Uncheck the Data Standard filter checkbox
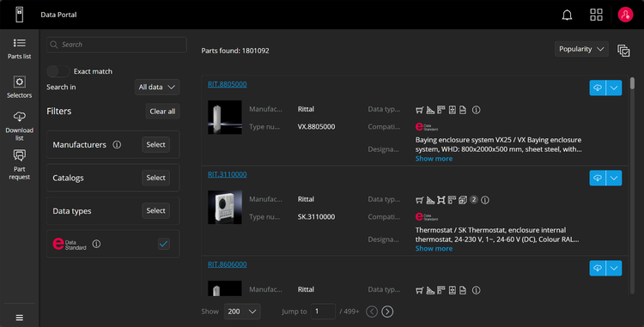Image resolution: width=644 pixels, height=327 pixels. point(163,244)
